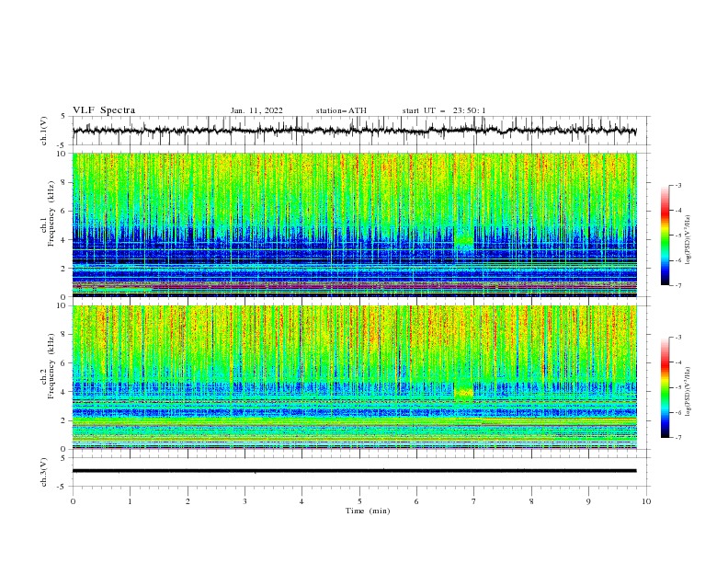Viewport: 728px width, 563px height.
Task: Click the upper 'log(PSD)(V²/Hz)' colorbar label
Action: pos(688,240)
